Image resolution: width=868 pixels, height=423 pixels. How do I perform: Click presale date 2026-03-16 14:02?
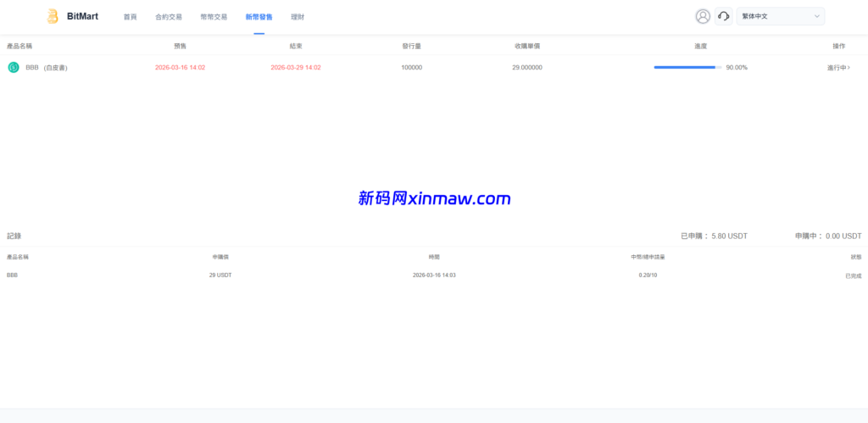[x=180, y=68]
